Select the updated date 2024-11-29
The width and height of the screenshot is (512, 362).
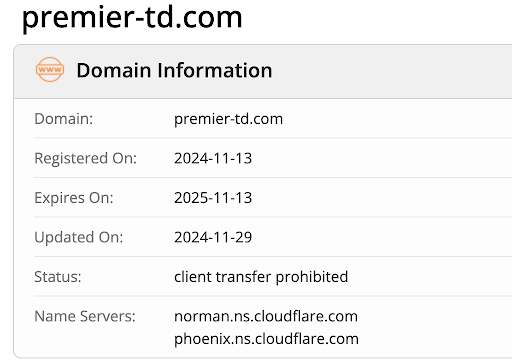click(x=213, y=237)
